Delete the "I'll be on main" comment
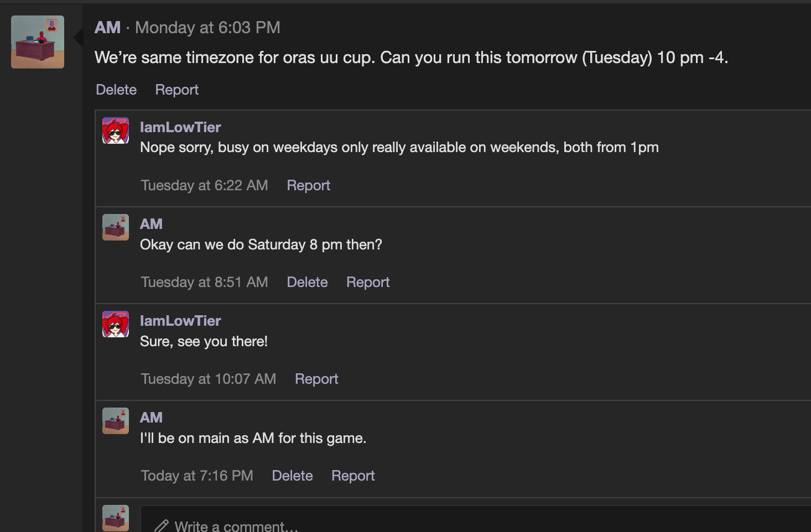Screen dimensions: 811x532 click(x=292, y=476)
